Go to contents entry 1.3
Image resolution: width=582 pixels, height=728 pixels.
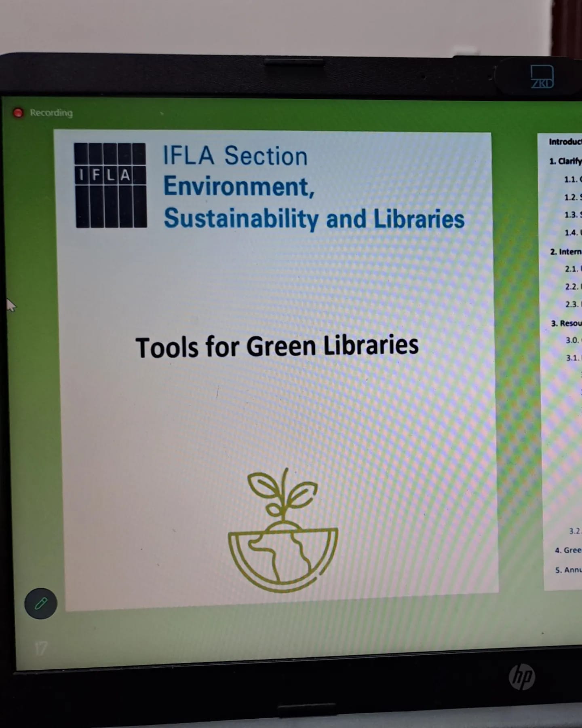click(572, 215)
